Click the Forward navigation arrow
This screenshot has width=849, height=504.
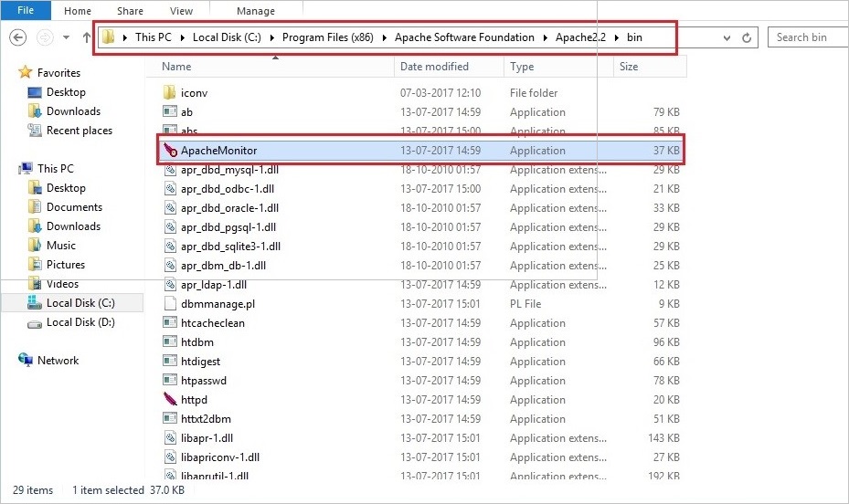click(45, 37)
